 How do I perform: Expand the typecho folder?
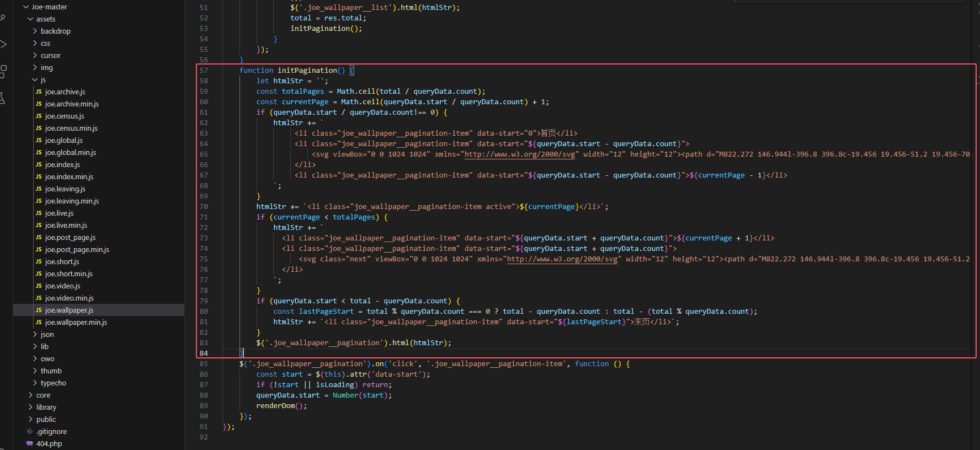[x=35, y=383]
